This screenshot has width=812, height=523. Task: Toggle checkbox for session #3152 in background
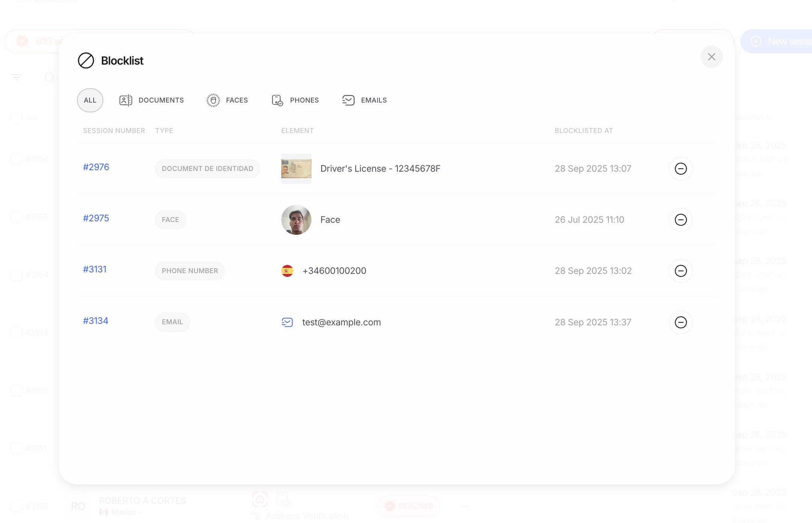tap(17, 390)
